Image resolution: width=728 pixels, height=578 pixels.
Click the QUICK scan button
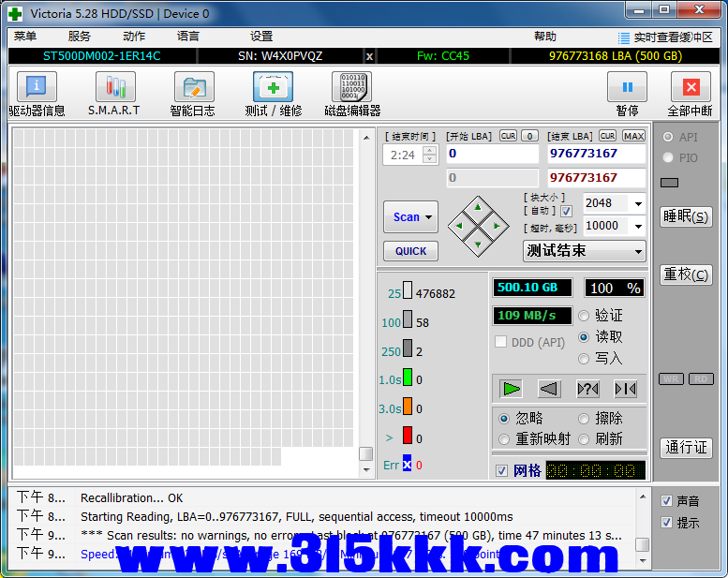(x=410, y=251)
